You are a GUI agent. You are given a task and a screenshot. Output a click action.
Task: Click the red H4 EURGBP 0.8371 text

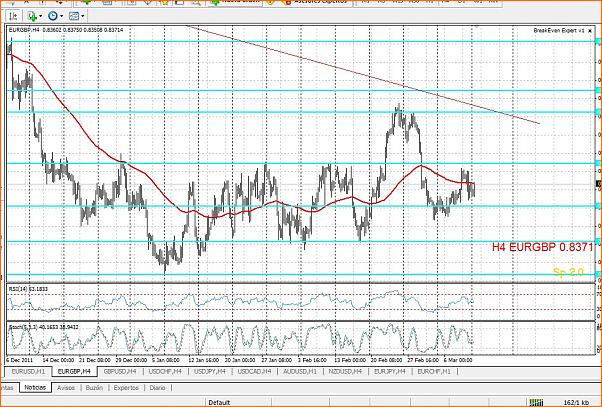[542, 247]
